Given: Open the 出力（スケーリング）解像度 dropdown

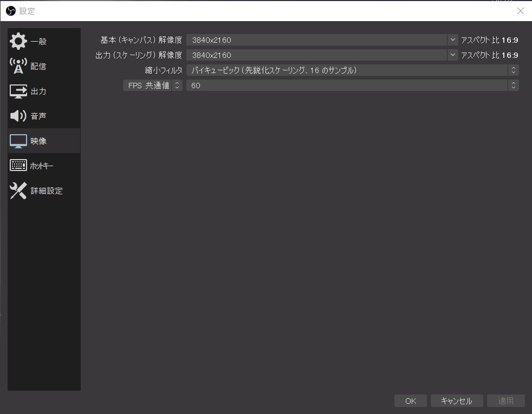Looking at the screenshot, I should pyautogui.click(x=452, y=55).
